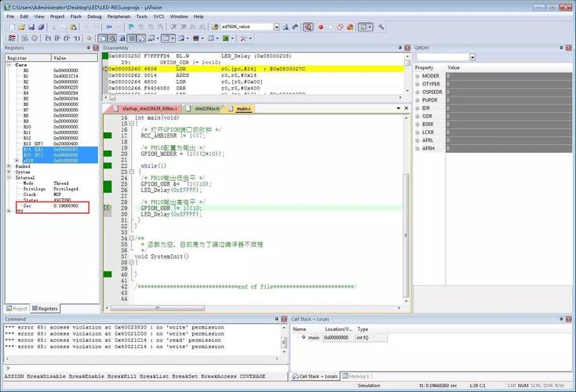Expand the MODER property in GPIOH
This screenshot has height=392, width=576.
(417, 76)
